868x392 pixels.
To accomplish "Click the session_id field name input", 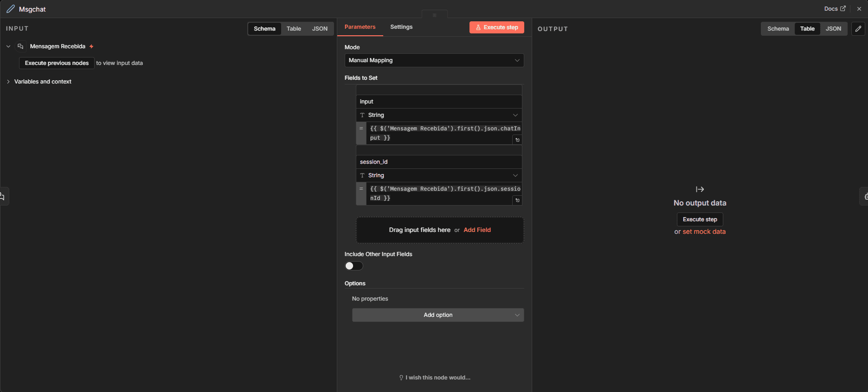I will (x=438, y=162).
